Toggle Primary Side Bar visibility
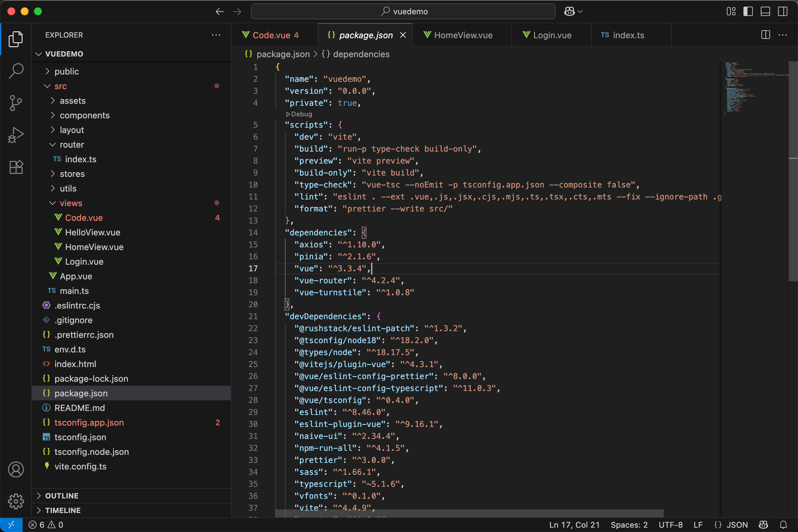 coord(748,12)
